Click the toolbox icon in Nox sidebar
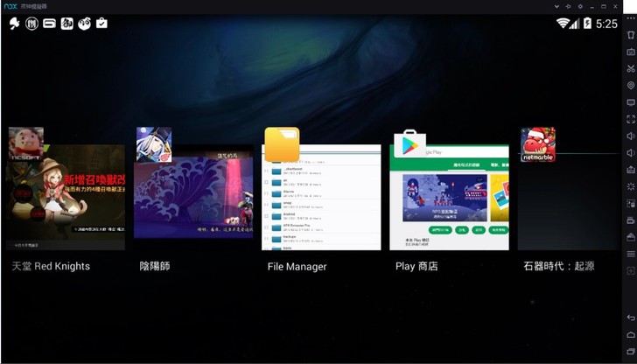637x364 pixels. (x=631, y=237)
